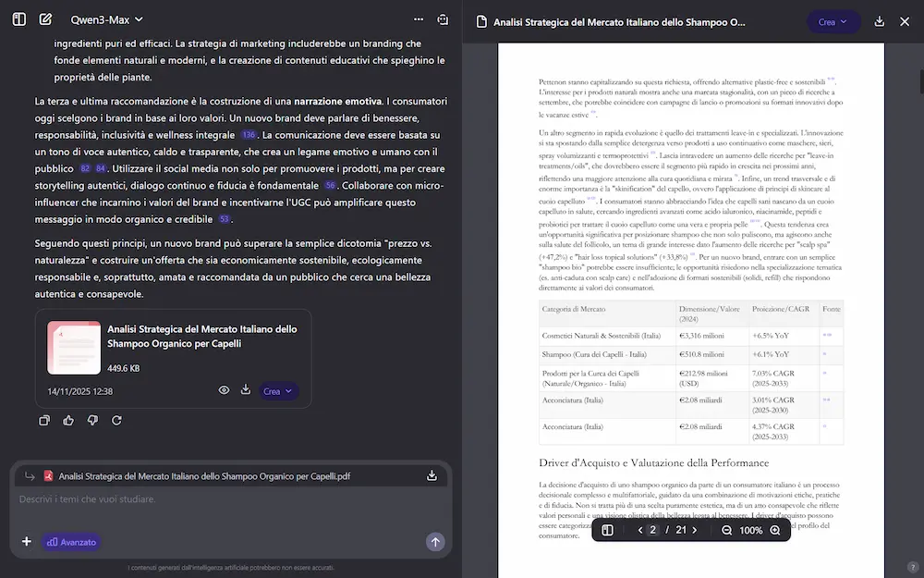The height and width of the screenshot is (578, 924).
Task: Copy the response with the copy icon
Action: (44, 421)
